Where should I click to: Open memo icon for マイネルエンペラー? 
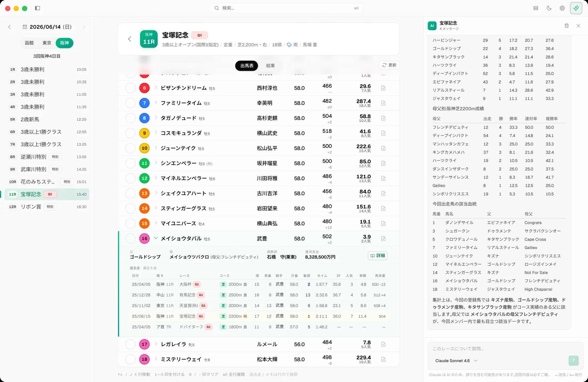point(383,178)
